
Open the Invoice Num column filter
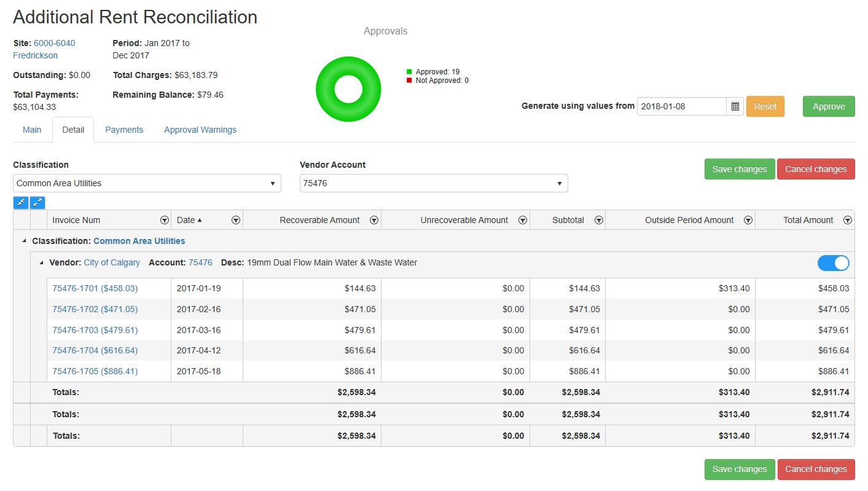tap(164, 220)
